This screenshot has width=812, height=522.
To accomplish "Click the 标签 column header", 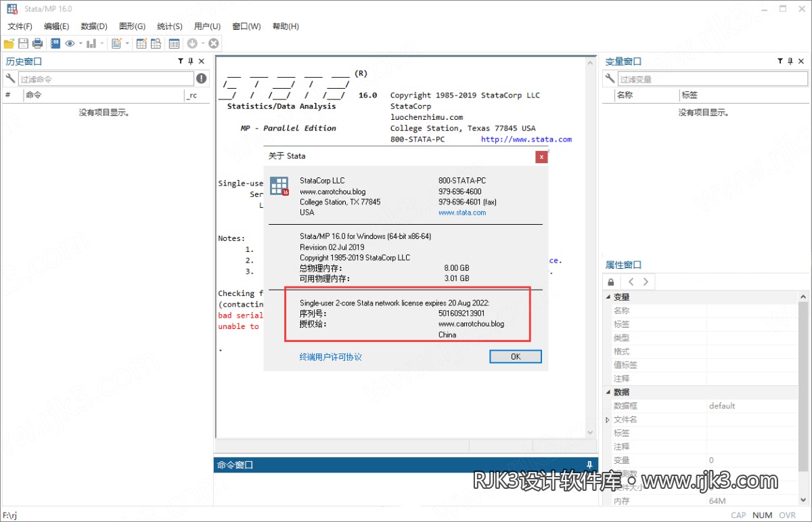I will pos(690,95).
